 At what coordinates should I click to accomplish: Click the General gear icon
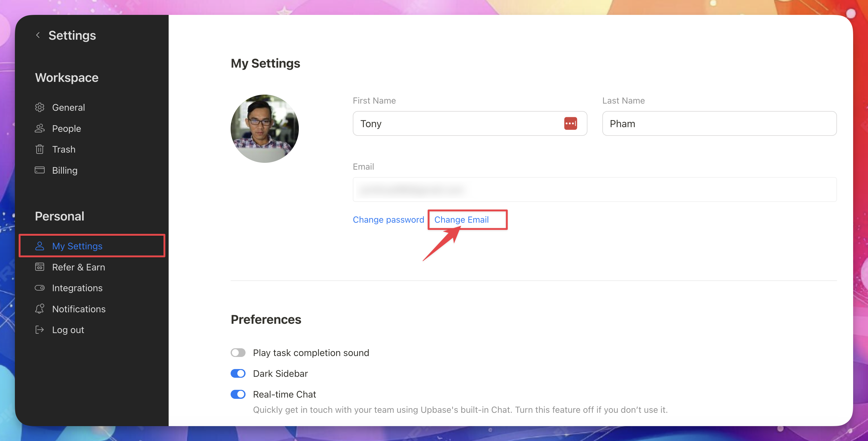tap(39, 107)
